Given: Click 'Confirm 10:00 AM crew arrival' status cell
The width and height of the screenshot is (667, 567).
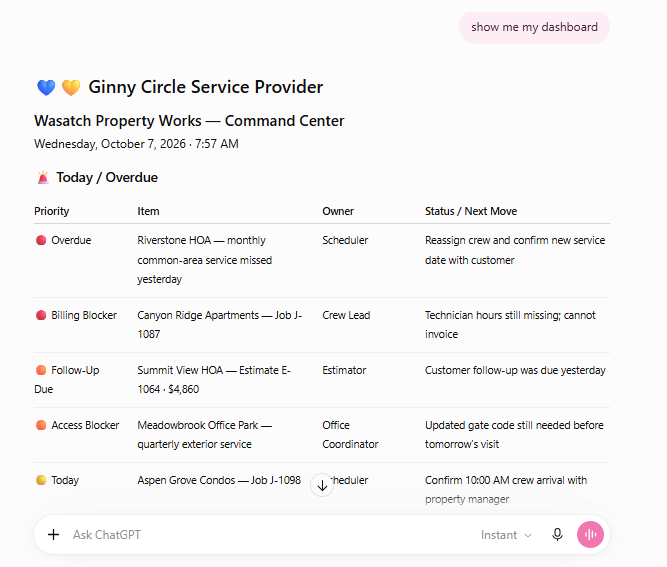Looking at the screenshot, I should pos(506,490).
